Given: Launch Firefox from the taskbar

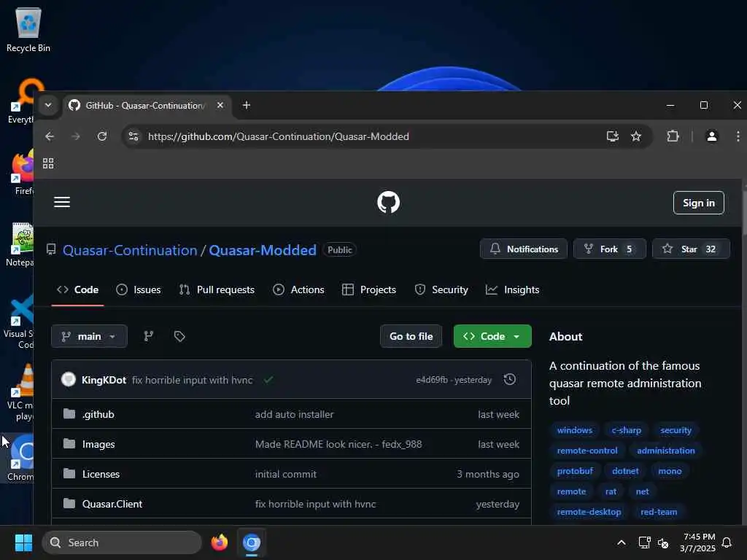Looking at the screenshot, I should click(219, 542).
